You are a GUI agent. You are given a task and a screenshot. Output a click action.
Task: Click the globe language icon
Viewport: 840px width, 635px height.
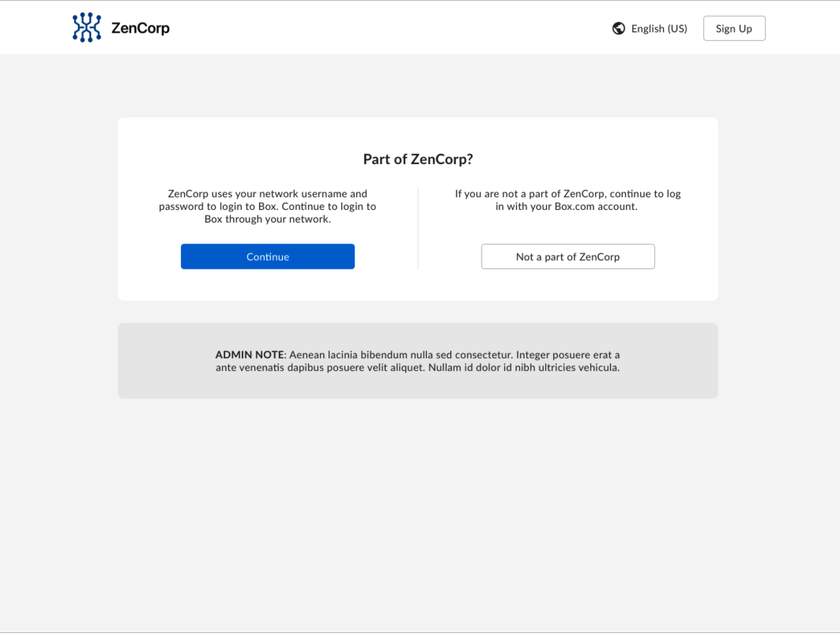click(619, 28)
